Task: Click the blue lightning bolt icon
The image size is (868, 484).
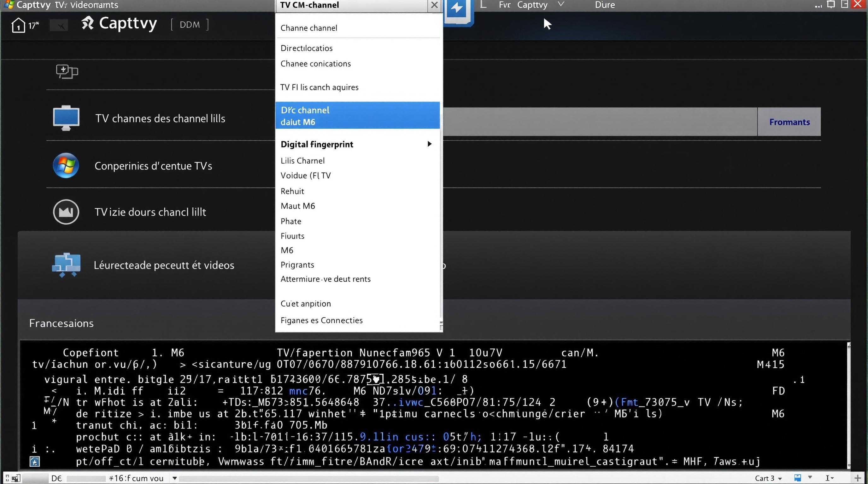Action: coord(457,10)
